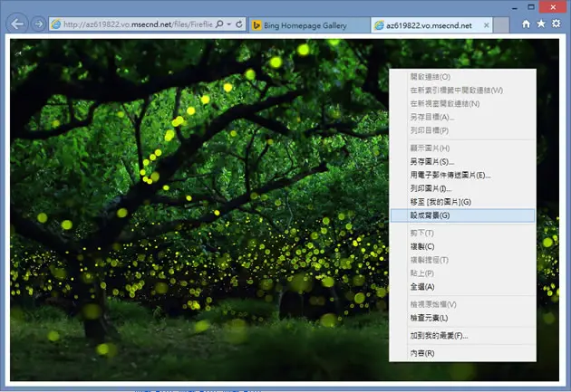Click the browser Back arrow button

click(x=17, y=24)
